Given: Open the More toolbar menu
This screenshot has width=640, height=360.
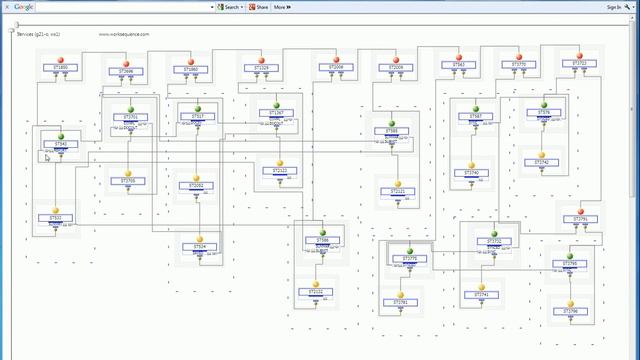Looking at the screenshot, I should (282, 7).
